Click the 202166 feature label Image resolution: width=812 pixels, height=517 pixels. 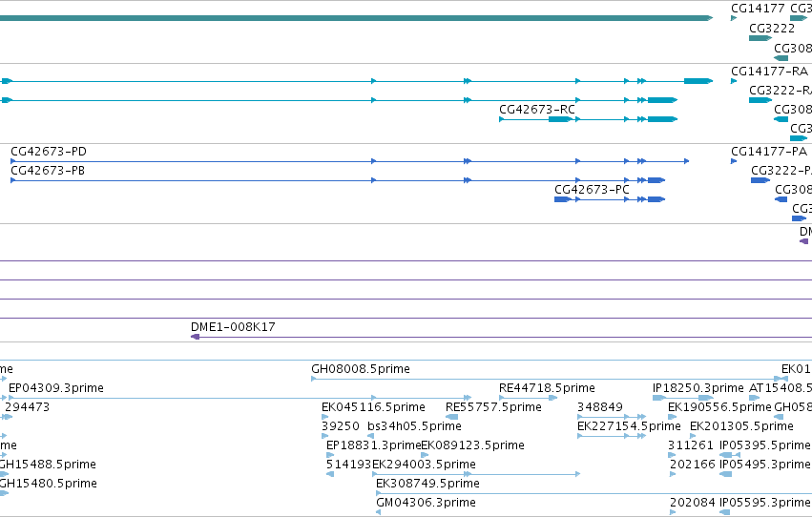tap(693, 465)
